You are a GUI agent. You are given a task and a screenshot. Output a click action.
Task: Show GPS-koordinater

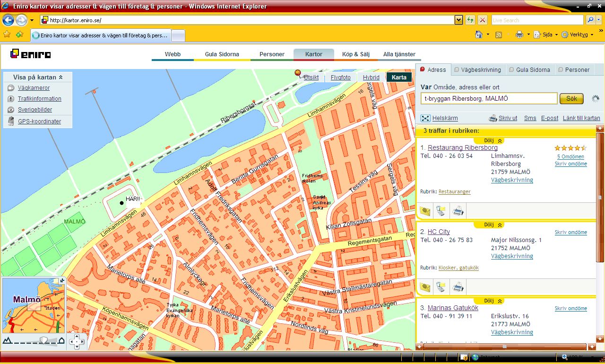click(39, 121)
